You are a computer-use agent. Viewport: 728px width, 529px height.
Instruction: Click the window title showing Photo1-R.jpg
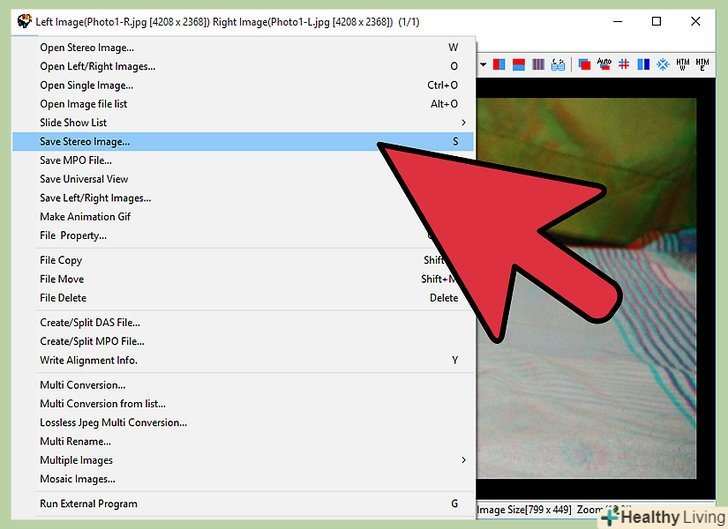228,22
